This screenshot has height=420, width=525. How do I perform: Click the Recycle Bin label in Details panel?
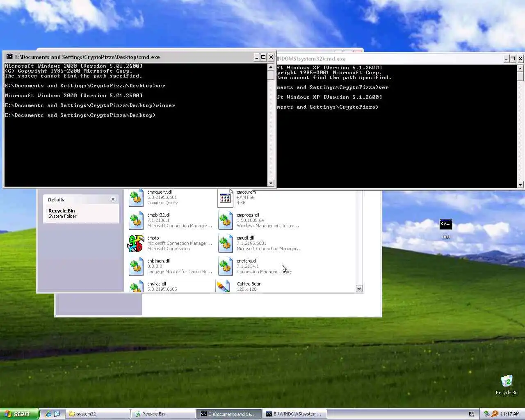pos(62,211)
